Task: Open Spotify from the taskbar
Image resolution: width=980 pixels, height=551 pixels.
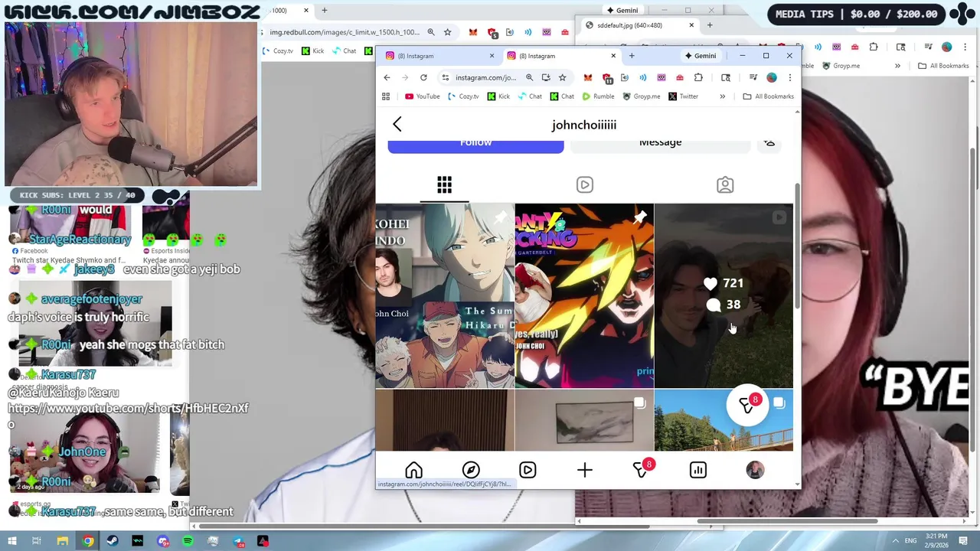Action: coord(188,541)
